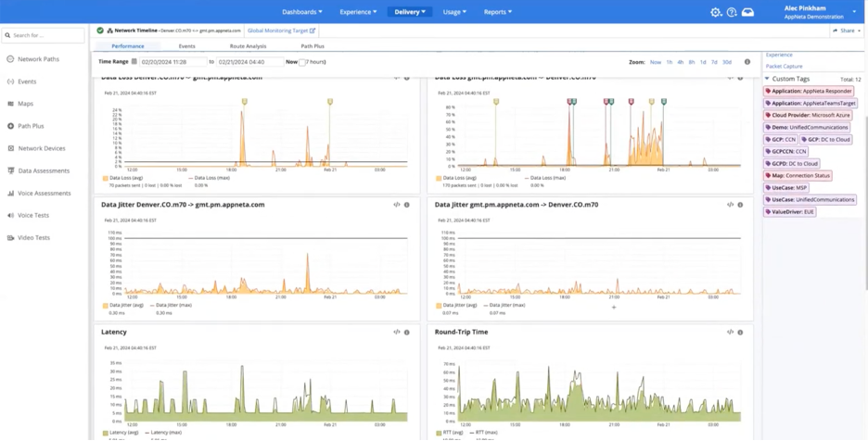Image resolution: width=868 pixels, height=441 pixels.
Task: Open the Alec Pinkham user menu
Action: click(x=821, y=12)
